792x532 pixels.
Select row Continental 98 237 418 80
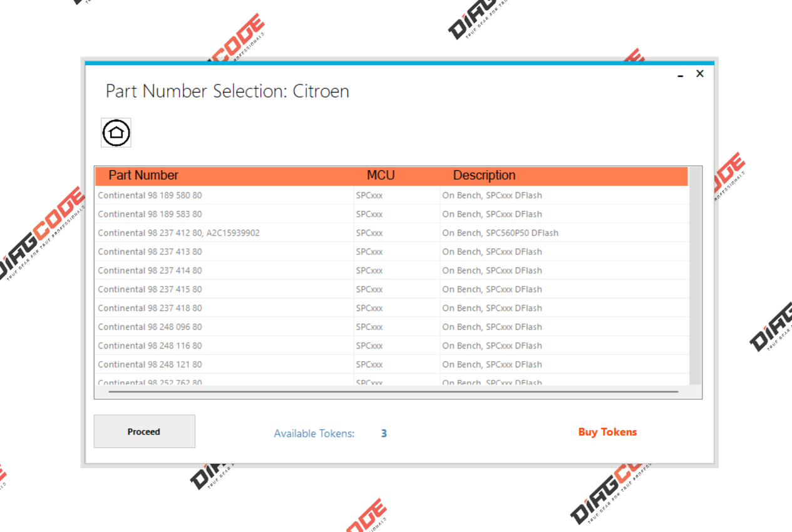click(x=392, y=308)
